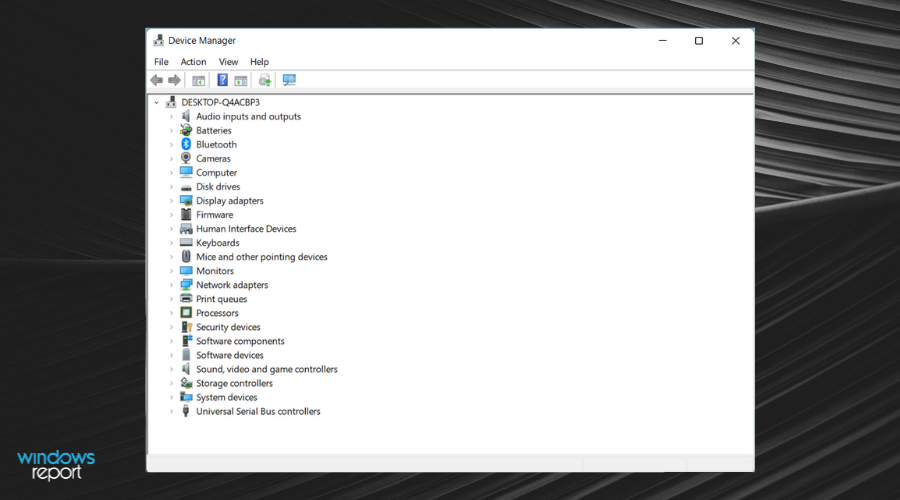Expand the Computer category chevron

click(171, 173)
